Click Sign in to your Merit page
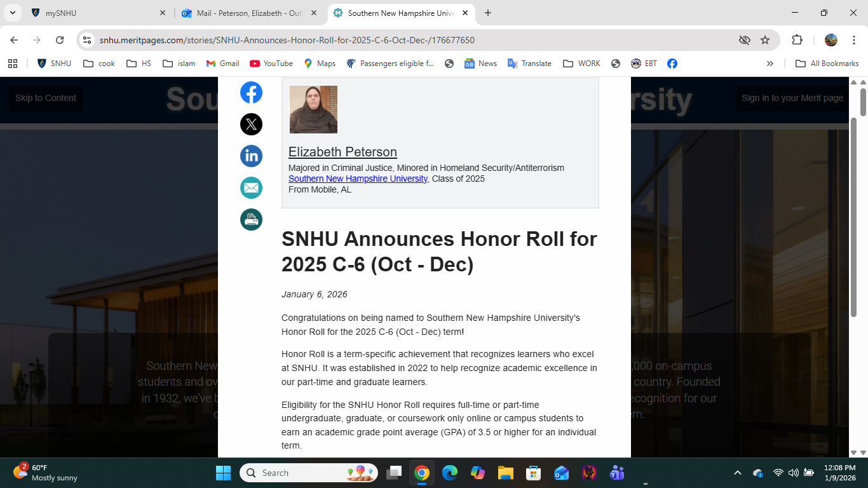 pyautogui.click(x=792, y=98)
